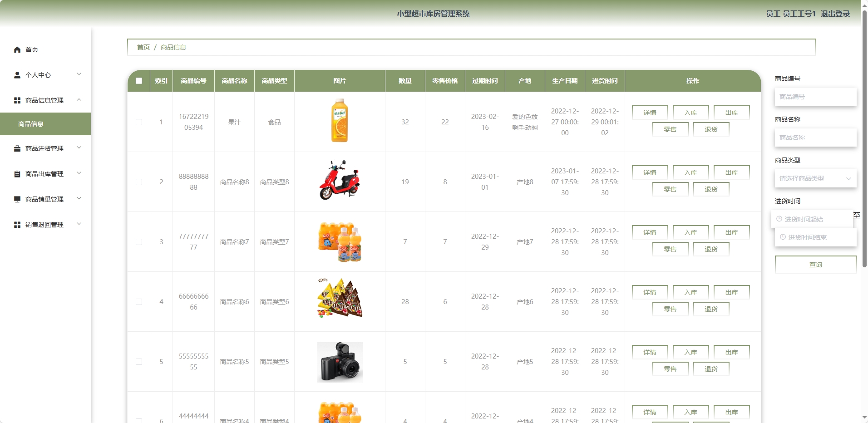Click the clipboard icon beside 商品出库管理
The width and height of the screenshot is (868, 423).
[x=17, y=174]
